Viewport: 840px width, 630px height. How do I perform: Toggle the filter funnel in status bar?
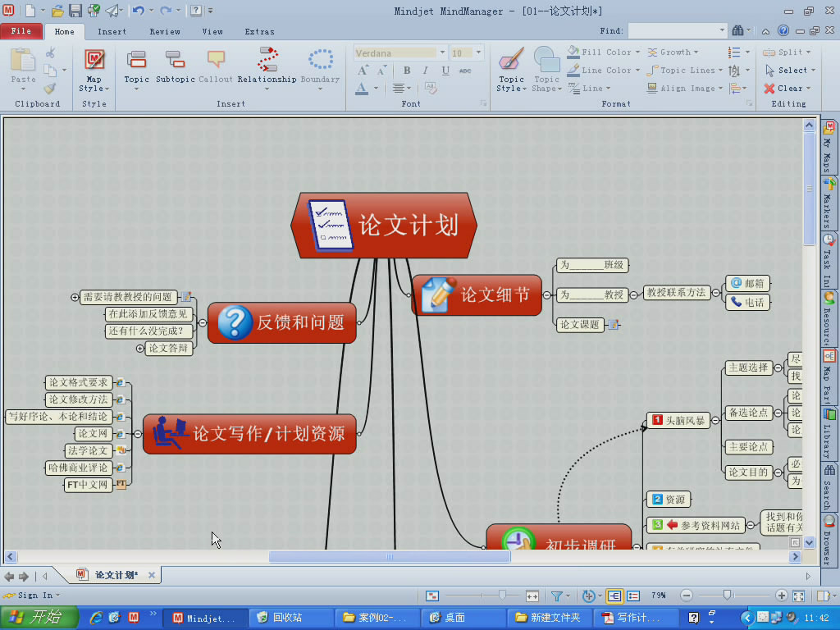point(557,596)
